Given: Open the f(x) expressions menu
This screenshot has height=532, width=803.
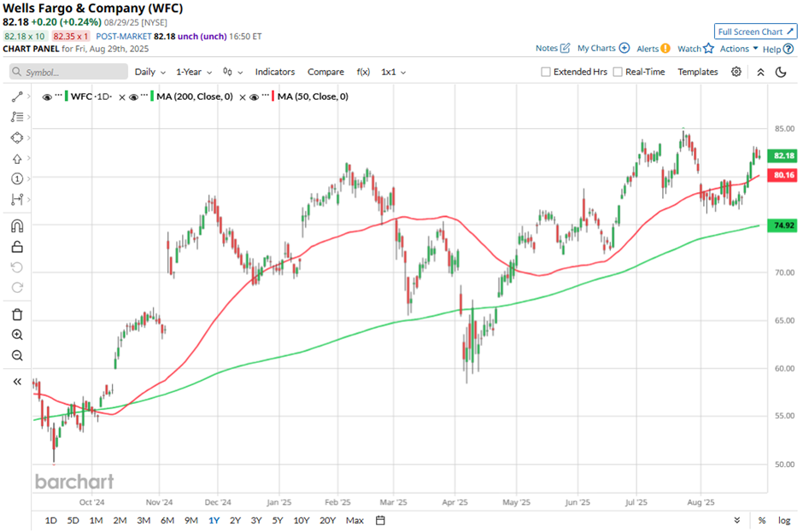Looking at the screenshot, I should 363,73.
